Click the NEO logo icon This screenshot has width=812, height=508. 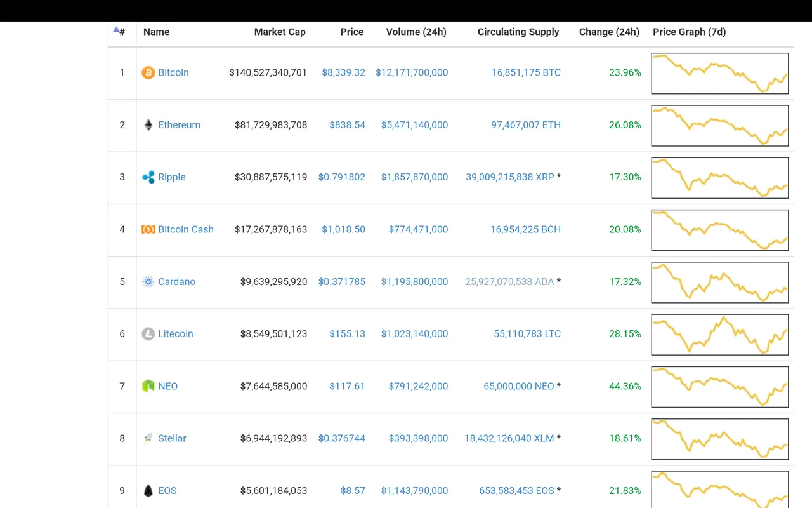(x=148, y=386)
